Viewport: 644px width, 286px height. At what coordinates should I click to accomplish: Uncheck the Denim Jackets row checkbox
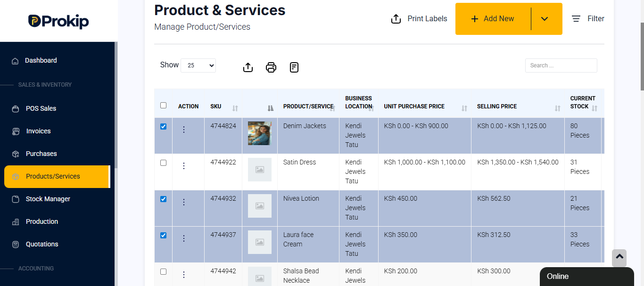point(164,126)
